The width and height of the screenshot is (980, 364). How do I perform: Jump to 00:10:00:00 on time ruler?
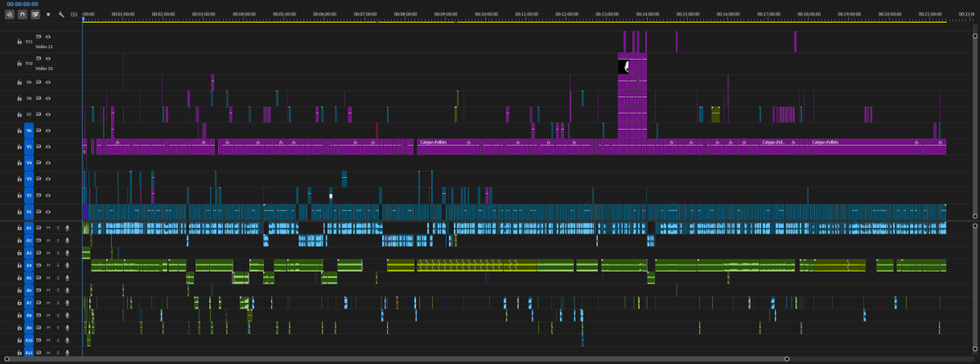click(485, 14)
